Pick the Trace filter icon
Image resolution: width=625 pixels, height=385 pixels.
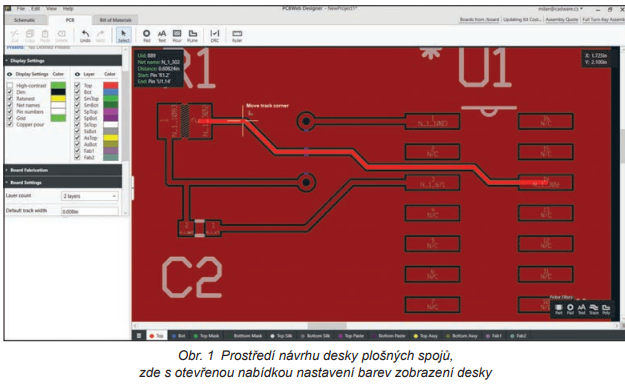[594, 309]
